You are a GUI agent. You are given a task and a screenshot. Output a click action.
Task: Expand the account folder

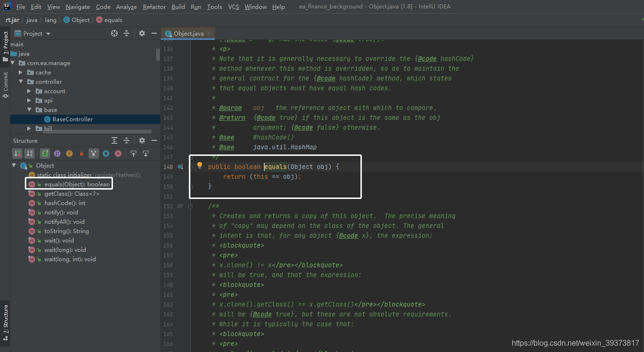coord(29,91)
